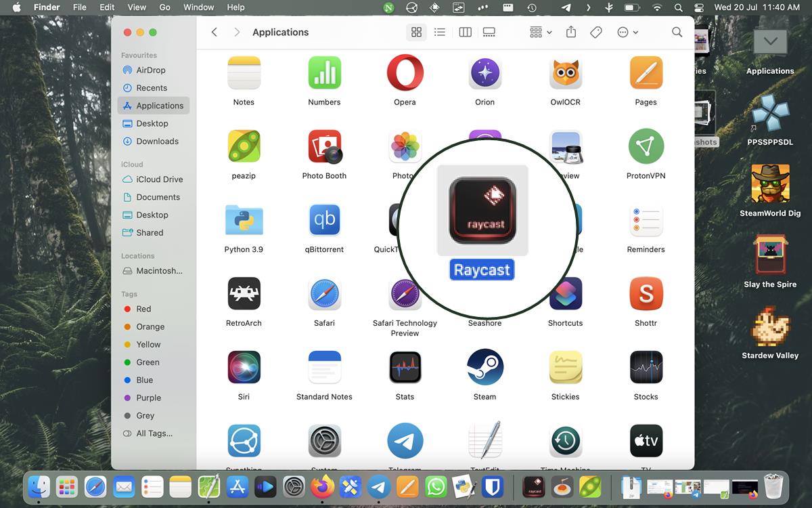The width and height of the screenshot is (812, 508).
Task: Open the View menu
Action: (x=137, y=7)
